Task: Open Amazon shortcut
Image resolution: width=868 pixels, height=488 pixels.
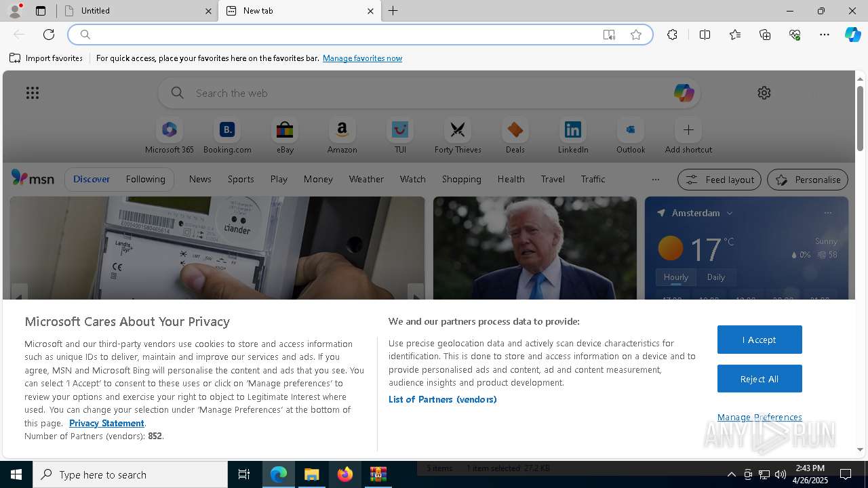Action: (342, 136)
